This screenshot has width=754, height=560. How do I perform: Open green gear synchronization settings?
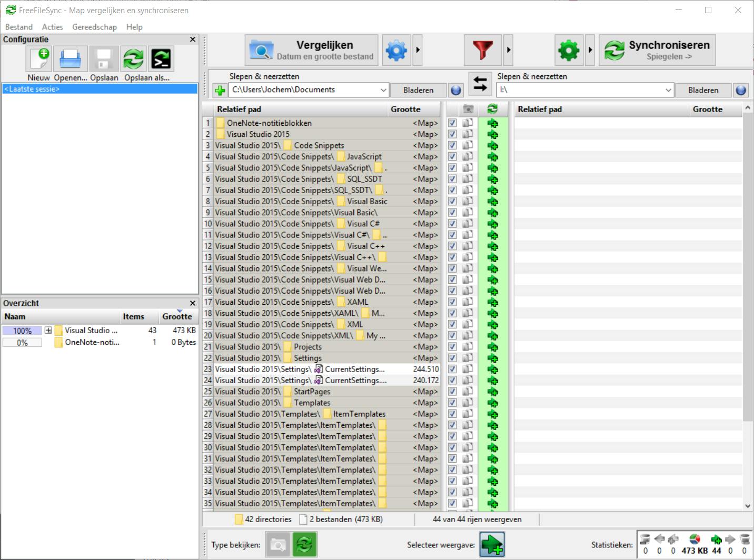pyautogui.click(x=569, y=51)
